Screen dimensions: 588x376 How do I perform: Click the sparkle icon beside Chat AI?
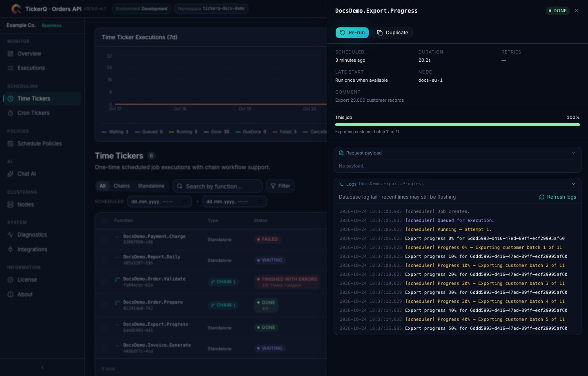[11, 174]
